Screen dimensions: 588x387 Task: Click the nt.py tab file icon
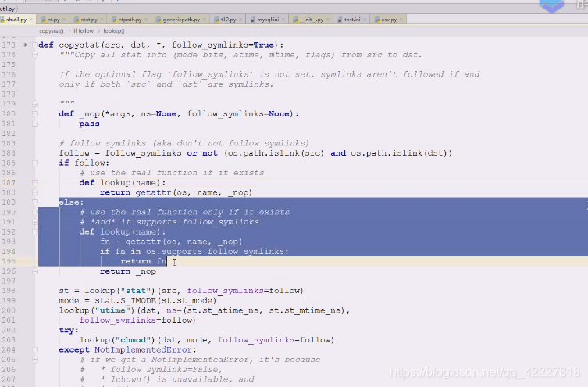pos(43,20)
